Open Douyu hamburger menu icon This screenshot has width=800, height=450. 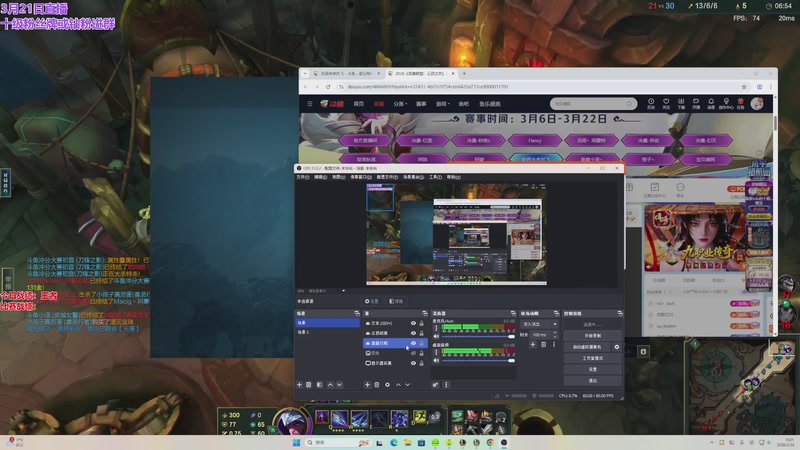point(310,104)
